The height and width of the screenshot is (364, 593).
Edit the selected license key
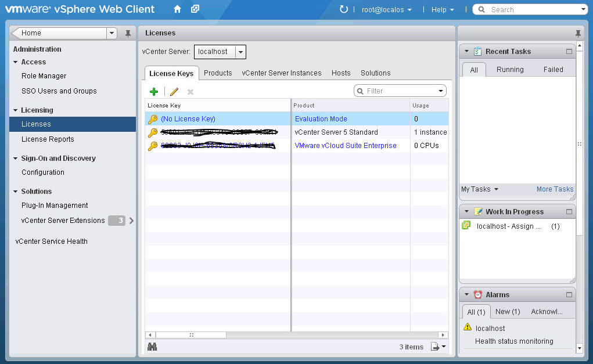point(174,92)
